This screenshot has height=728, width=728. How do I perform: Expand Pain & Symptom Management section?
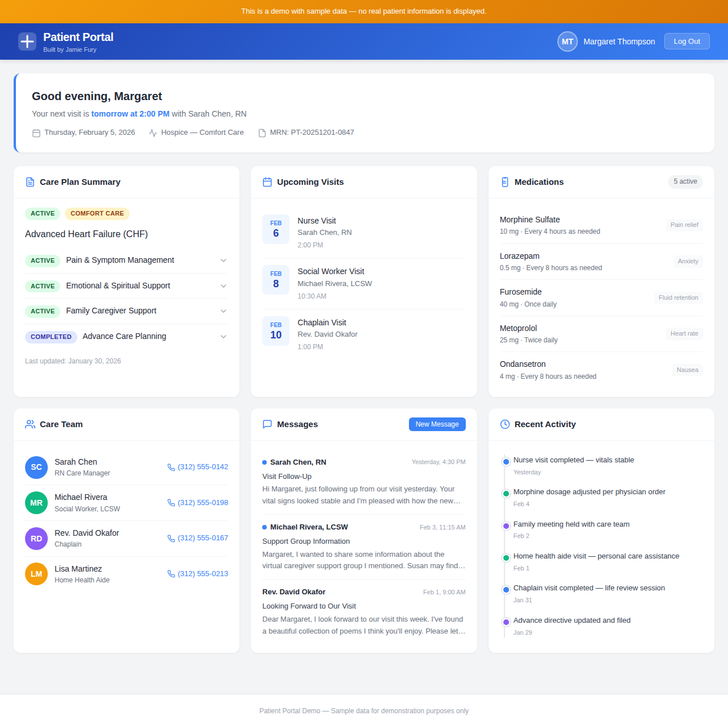point(224,260)
